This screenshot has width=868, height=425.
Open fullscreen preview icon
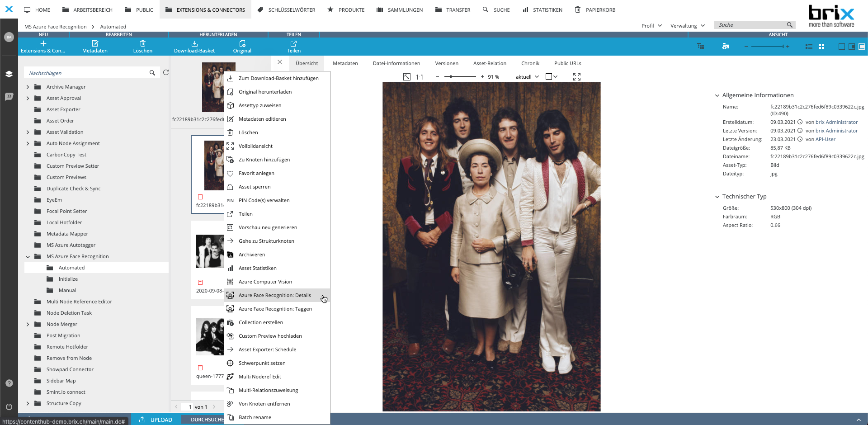pos(577,77)
